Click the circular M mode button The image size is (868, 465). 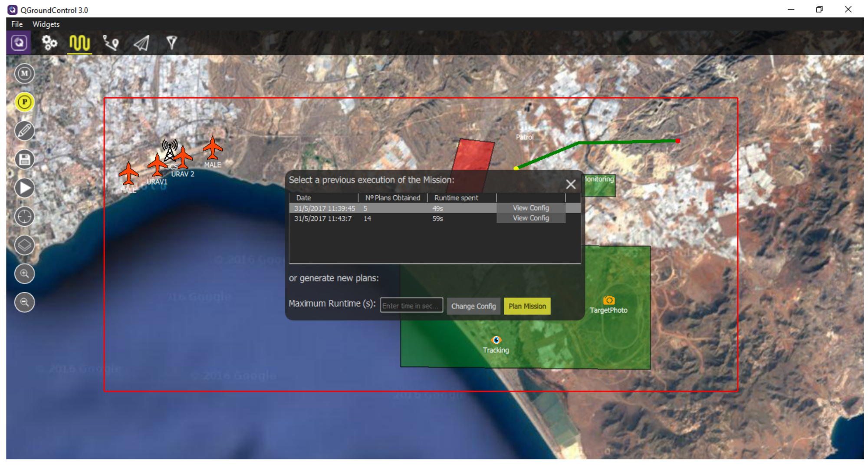click(25, 73)
